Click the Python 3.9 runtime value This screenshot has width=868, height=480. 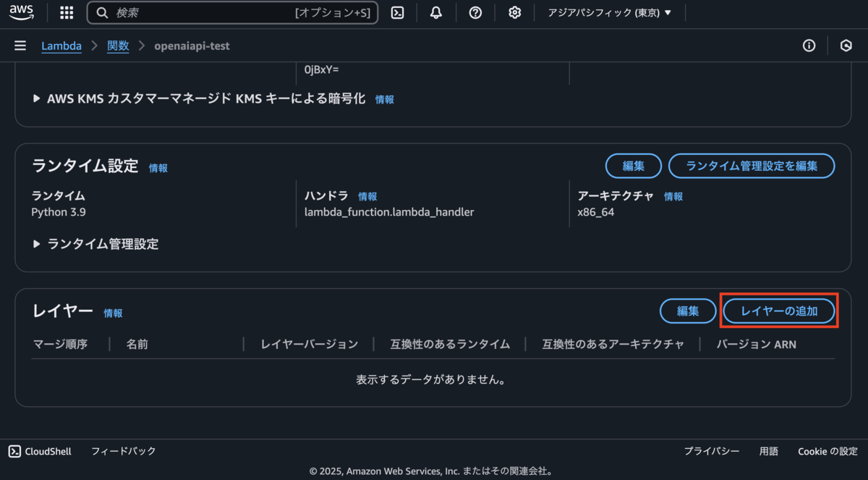[59, 212]
